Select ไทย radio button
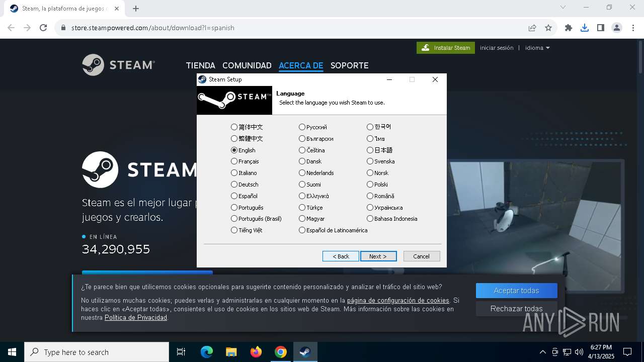Screen dimensions: 644x362 pos(376,139)
